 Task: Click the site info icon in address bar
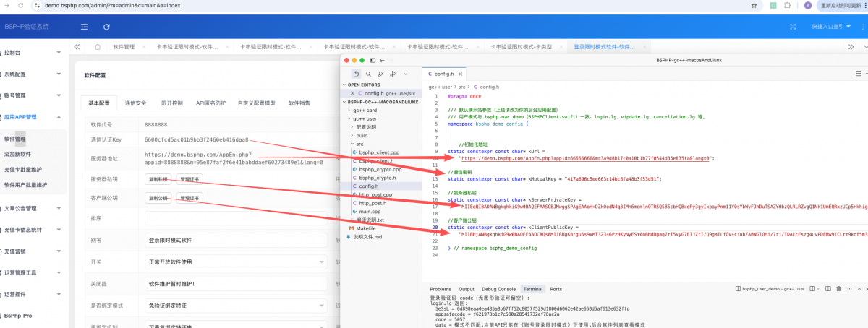tap(35, 4)
